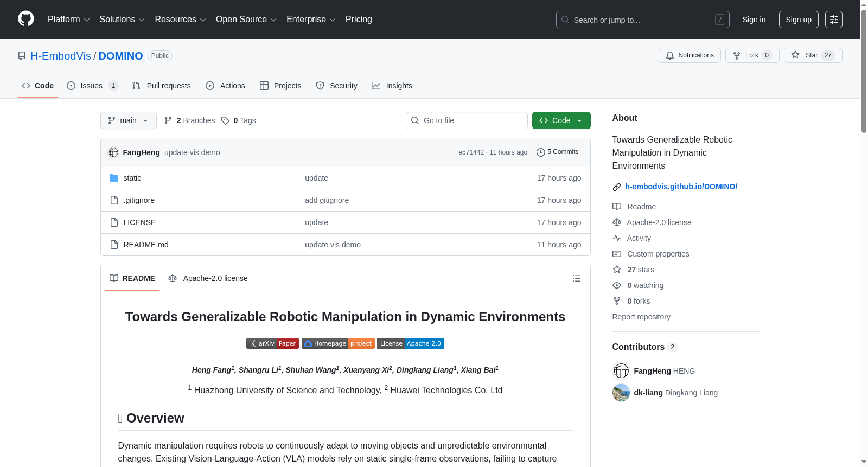Open the Pricing page
This screenshot has width=868, height=467.
click(x=359, y=20)
